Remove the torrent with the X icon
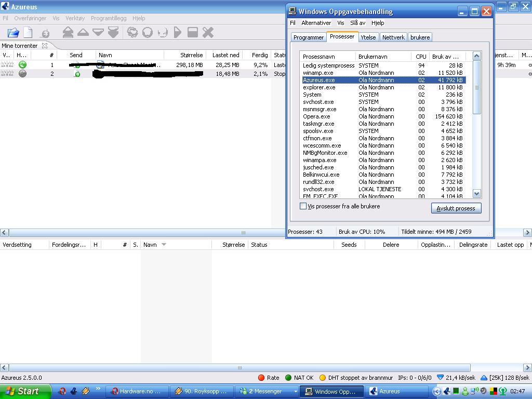This screenshot has height=399, width=532. [x=208, y=33]
